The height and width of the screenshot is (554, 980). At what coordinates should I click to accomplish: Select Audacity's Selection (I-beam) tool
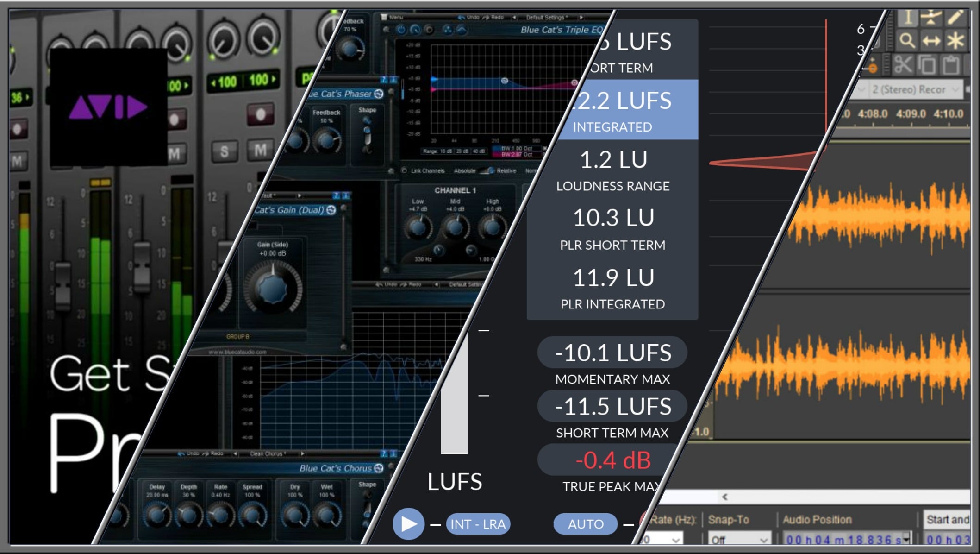point(908,18)
